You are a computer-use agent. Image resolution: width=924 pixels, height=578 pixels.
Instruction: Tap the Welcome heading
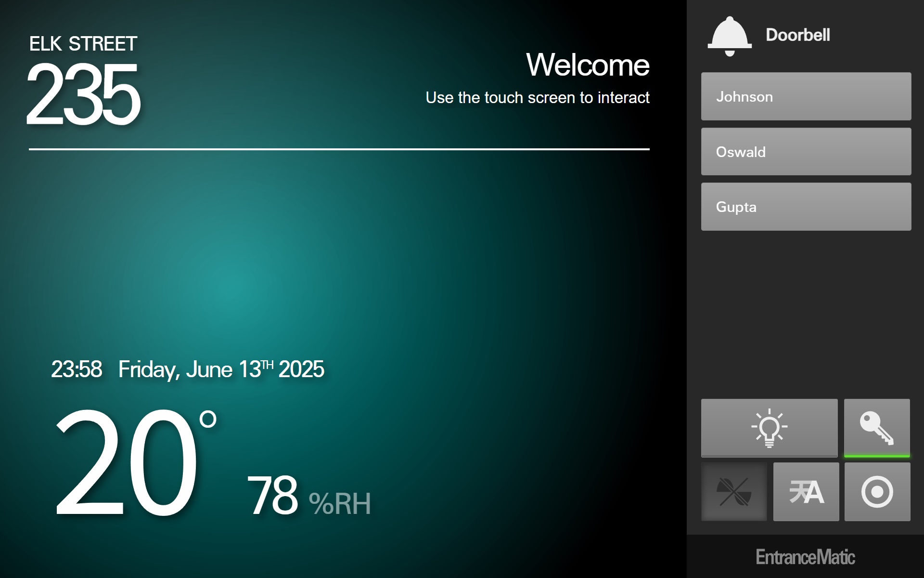[587, 65]
